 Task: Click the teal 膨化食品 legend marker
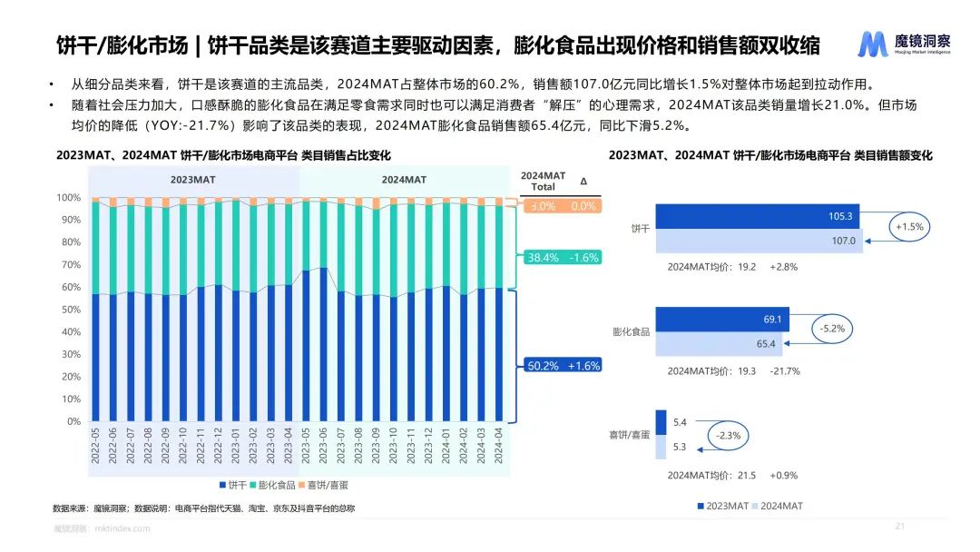click(253, 486)
